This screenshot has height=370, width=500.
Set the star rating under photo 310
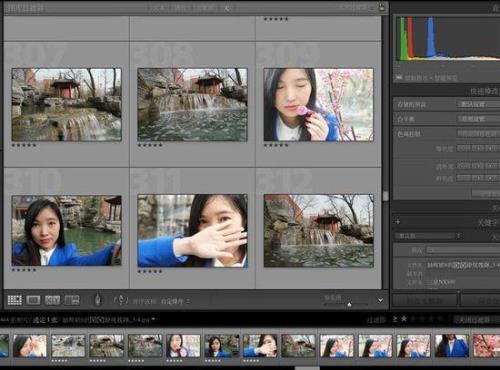coord(24,270)
